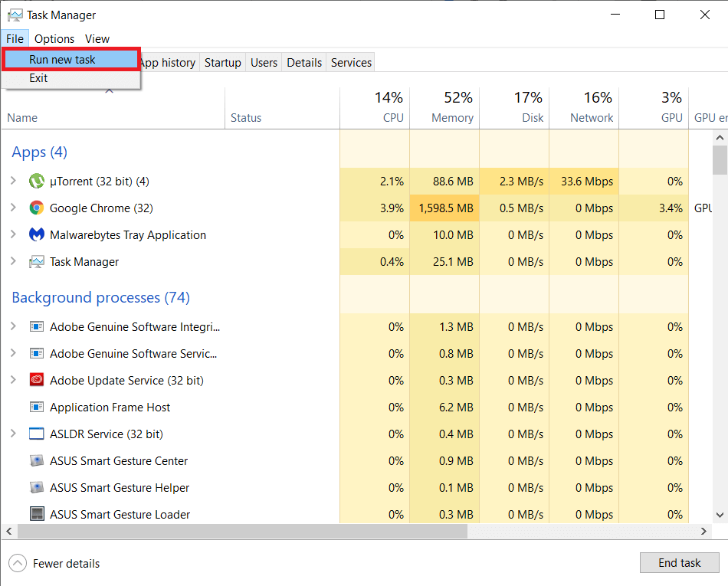Screen dimensions: 728x586
Task: Open the File menu
Action: [x=15, y=38]
